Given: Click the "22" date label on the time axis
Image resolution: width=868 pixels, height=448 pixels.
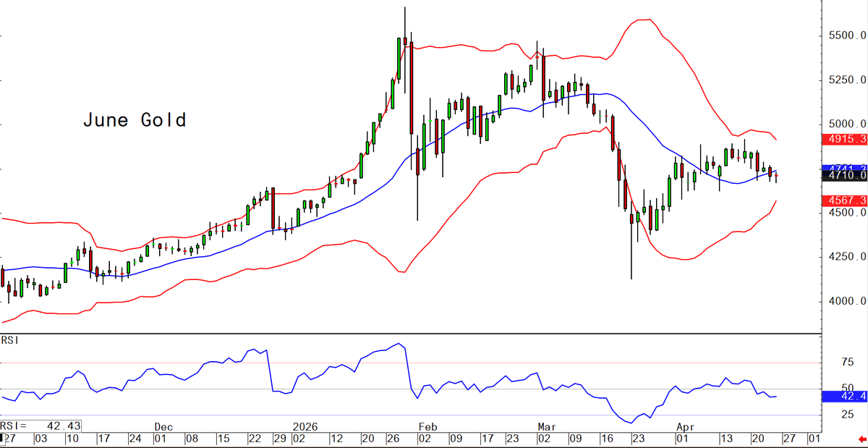Looking at the screenshot, I should coord(254,439).
